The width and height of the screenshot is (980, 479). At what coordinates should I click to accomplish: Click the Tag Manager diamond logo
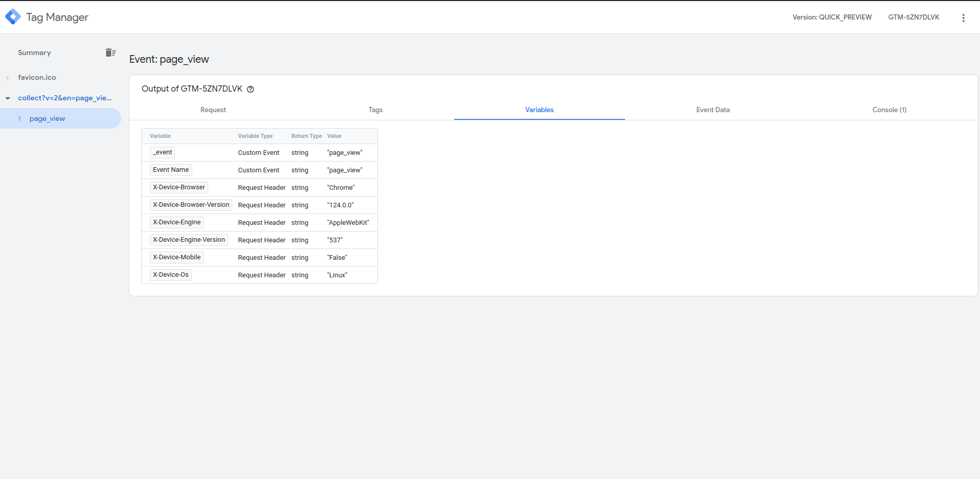point(13,16)
